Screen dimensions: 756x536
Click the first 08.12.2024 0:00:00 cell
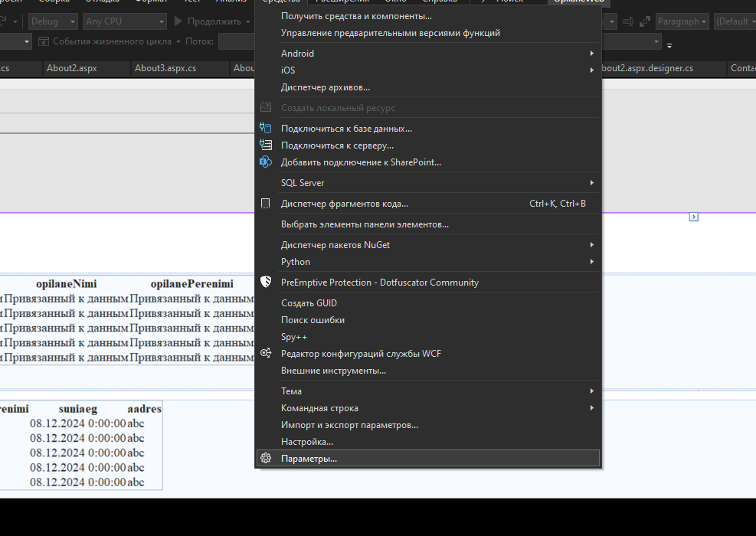(77, 423)
